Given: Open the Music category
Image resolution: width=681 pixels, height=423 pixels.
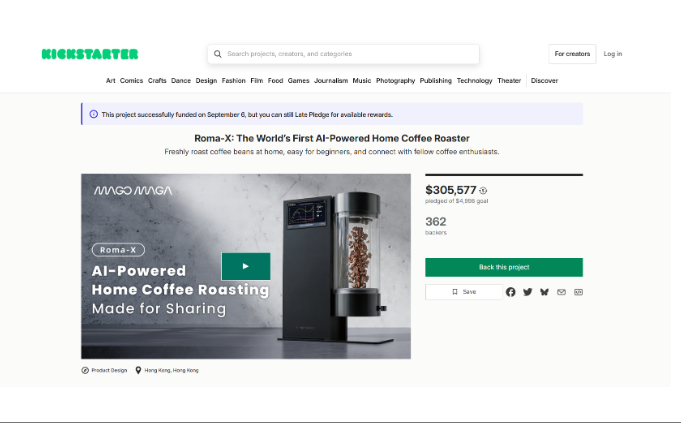Looking at the screenshot, I should pyautogui.click(x=361, y=80).
